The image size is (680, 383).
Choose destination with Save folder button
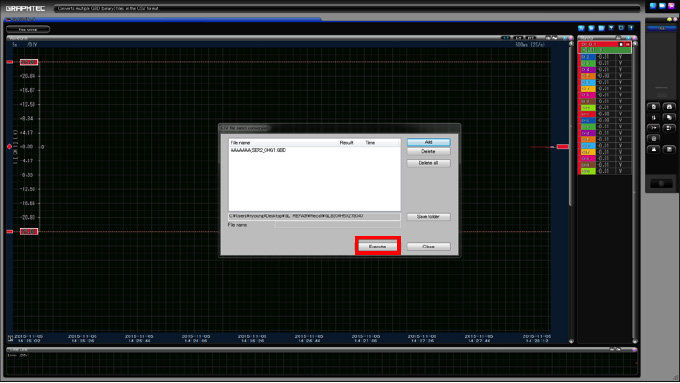pos(428,216)
